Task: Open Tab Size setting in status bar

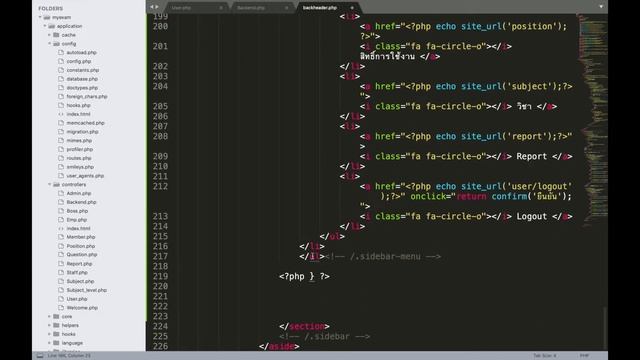Action: click(x=544, y=356)
